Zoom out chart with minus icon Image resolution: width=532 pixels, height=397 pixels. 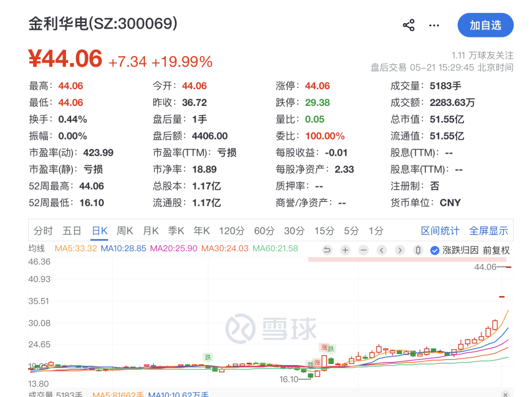pyautogui.click(x=364, y=250)
